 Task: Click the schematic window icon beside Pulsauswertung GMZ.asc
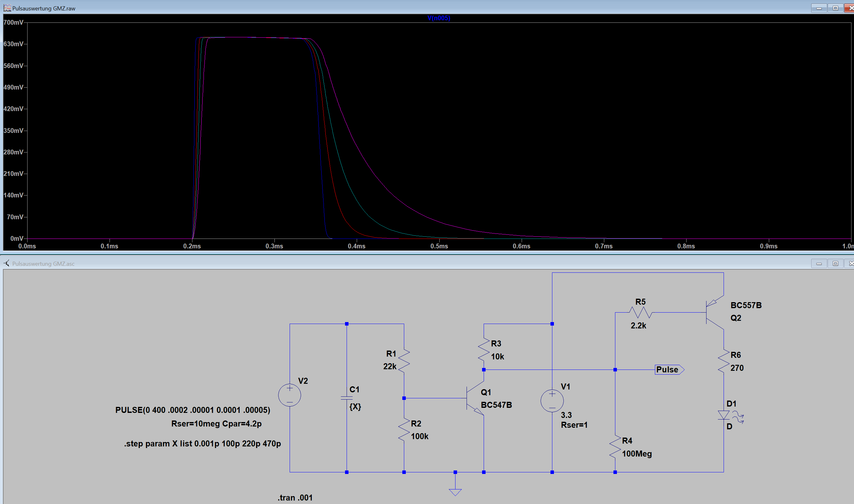pyautogui.click(x=7, y=263)
